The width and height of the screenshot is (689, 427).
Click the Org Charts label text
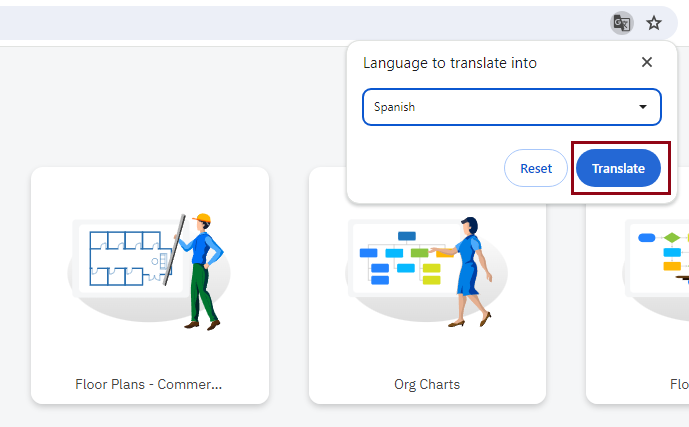tap(427, 384)
